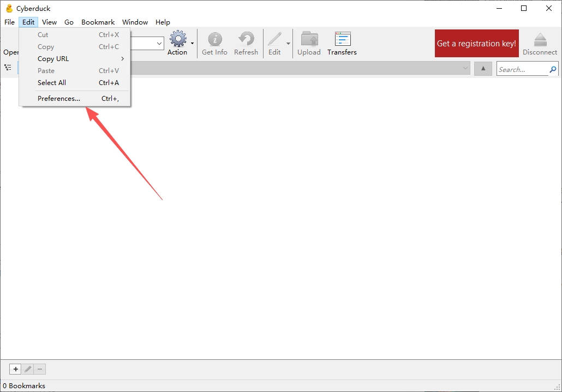This screenshot has width=562, height=392.
Task: Choose Cut from the Edit menu
Action: pyautogui.click(x=75, y=35)
